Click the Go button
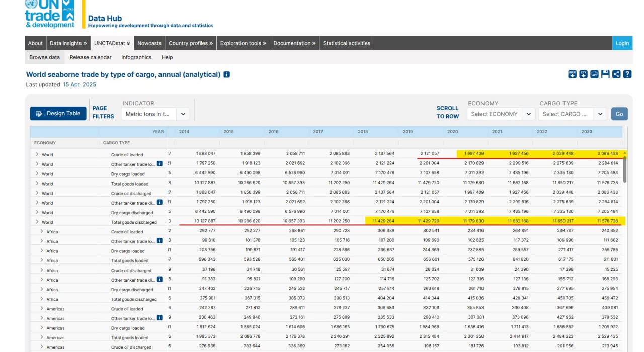 [x=619, y=114]
